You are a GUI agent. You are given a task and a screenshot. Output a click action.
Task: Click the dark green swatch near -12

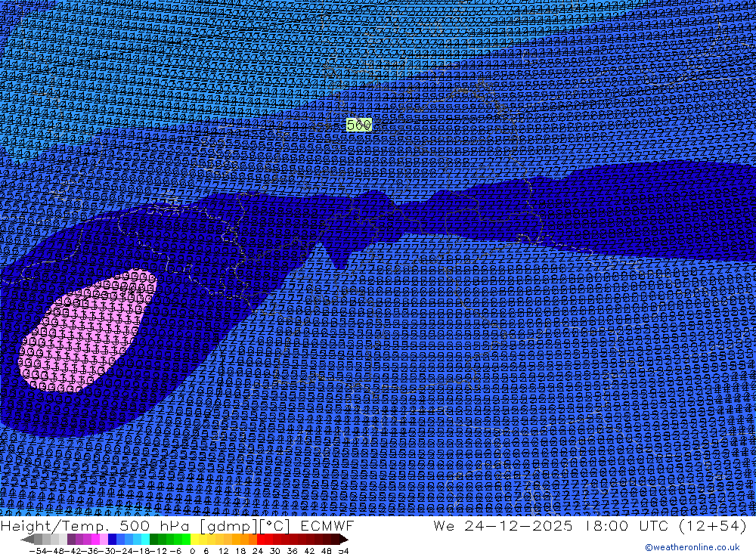click(x=154, y=540)
